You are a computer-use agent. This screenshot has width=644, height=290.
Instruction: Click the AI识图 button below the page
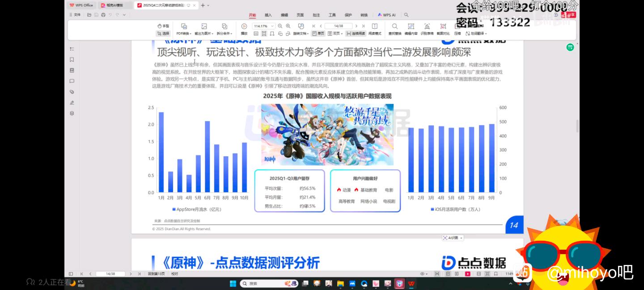pyautogui.click(x=453, y=238)
